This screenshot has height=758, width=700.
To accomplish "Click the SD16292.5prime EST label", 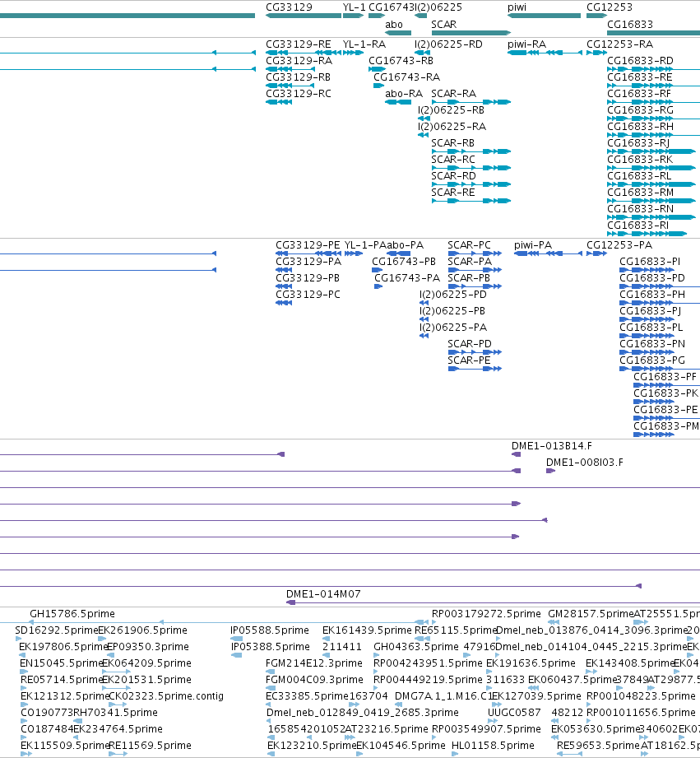I will 57,630.
